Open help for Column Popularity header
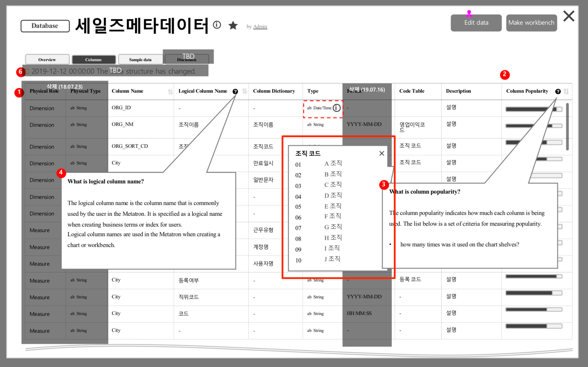Viewport: 588px width, 367px height. coord(558,91)
